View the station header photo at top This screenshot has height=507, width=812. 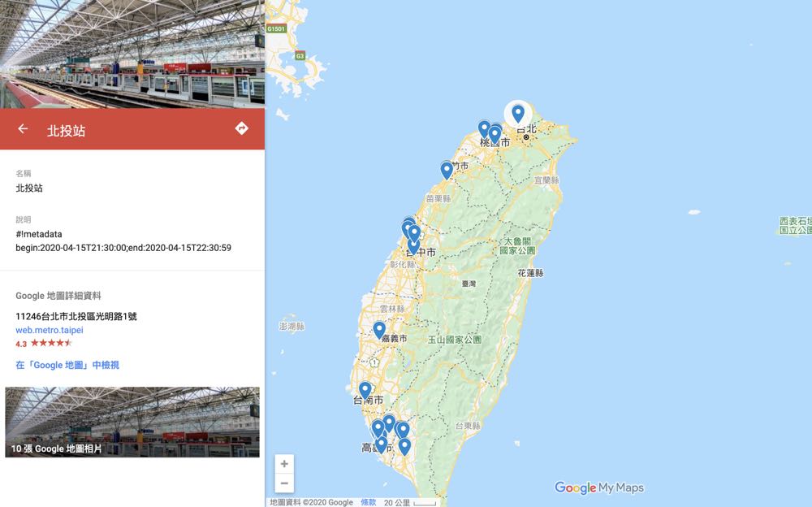tap(132, 54)
